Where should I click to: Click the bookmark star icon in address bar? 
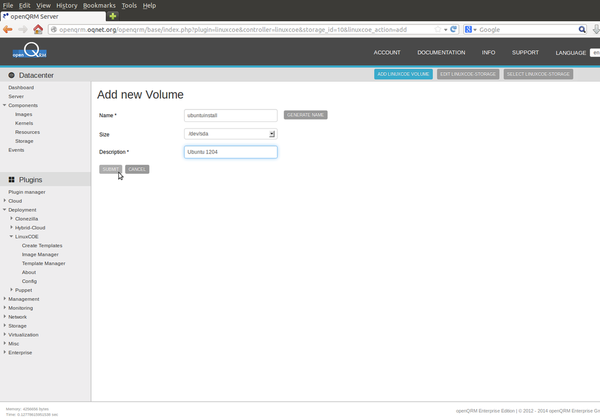tap(437, 29)
